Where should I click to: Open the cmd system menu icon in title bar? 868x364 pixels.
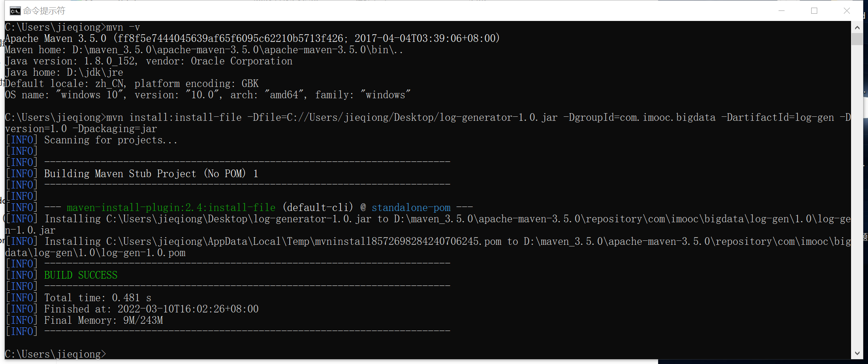pos(15,11)
